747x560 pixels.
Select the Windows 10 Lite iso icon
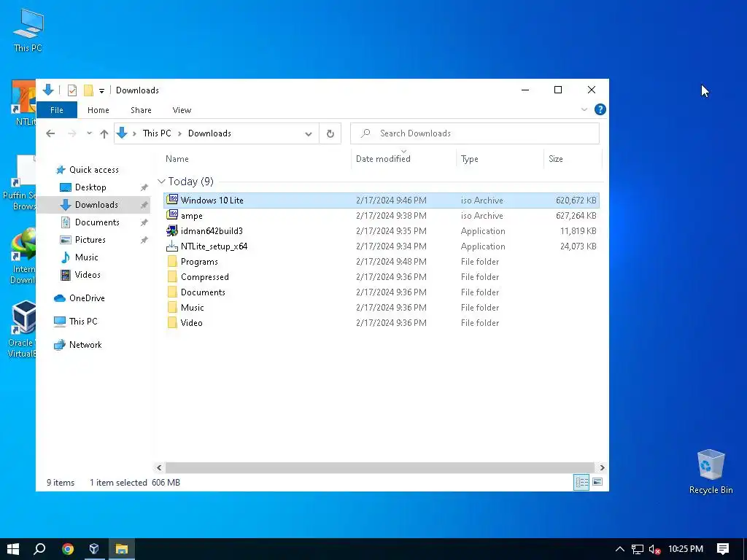[x=172, y=200]
